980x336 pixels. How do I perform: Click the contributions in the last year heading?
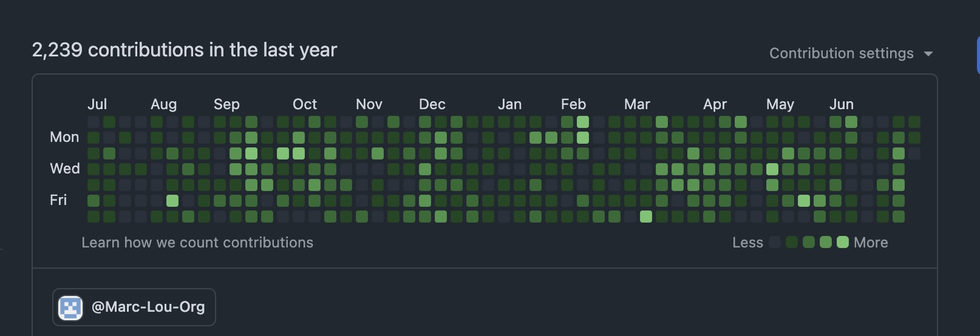pyautogui.click(x=185, y=50)
